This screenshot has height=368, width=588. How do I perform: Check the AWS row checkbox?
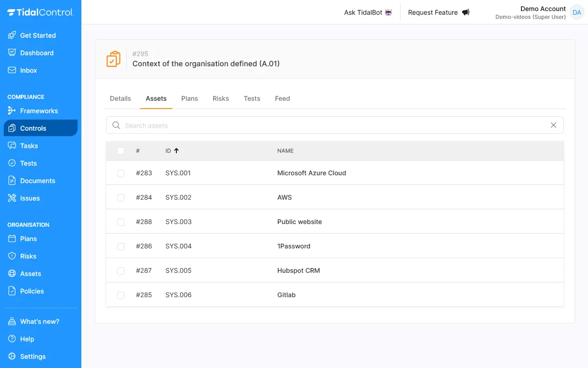click(121, 198)
